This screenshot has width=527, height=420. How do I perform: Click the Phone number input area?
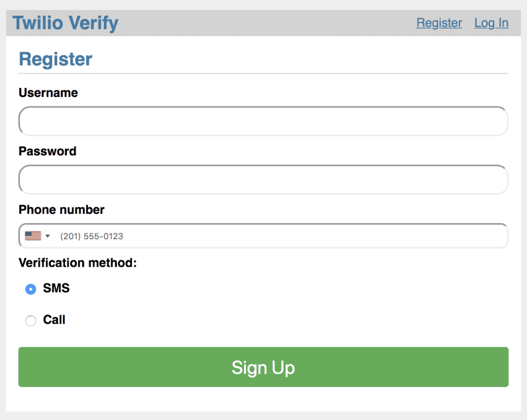(x=263, y=236)
